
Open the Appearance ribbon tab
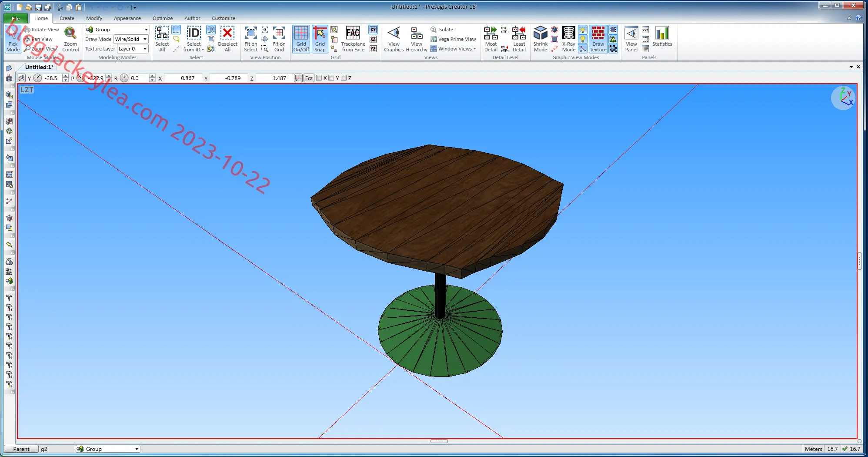pyautogui.click(x=127, y=18)
